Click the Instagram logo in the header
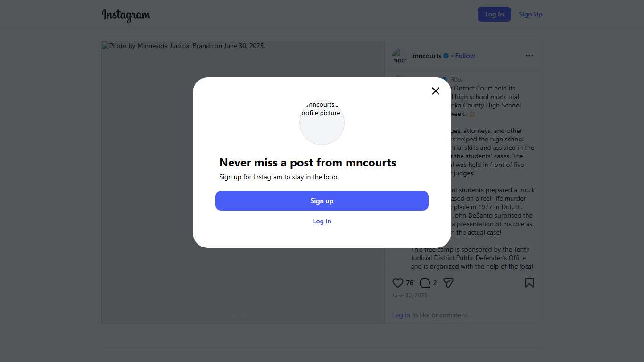The image size is (644, 362). [x=126, y=15]
